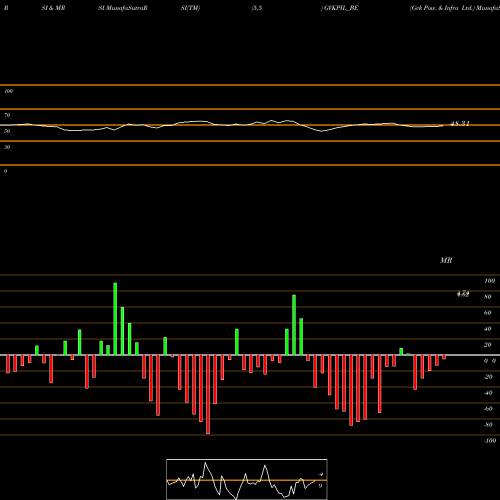Open the mini line chart thumbnail
500x500 pixels.
click(247, 479)
